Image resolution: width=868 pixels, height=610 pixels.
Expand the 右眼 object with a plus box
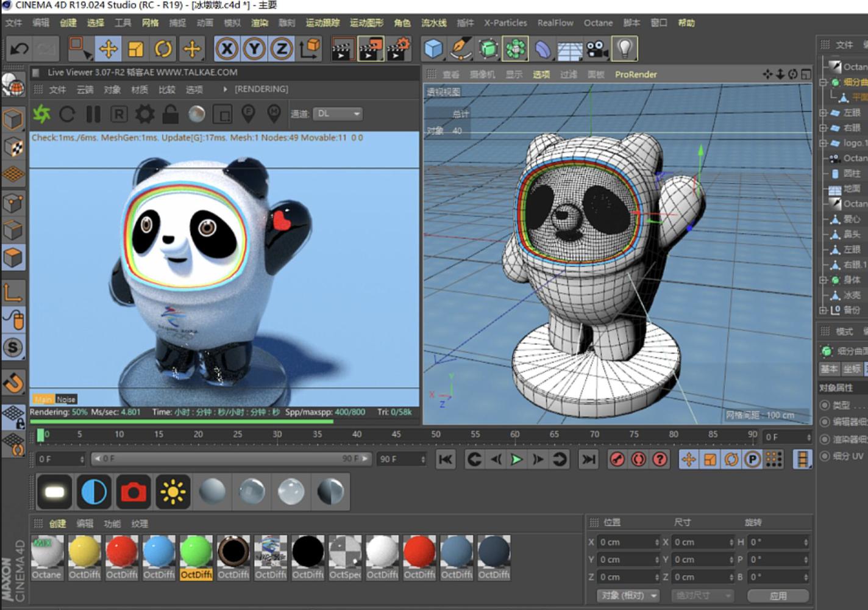point(823,128)
